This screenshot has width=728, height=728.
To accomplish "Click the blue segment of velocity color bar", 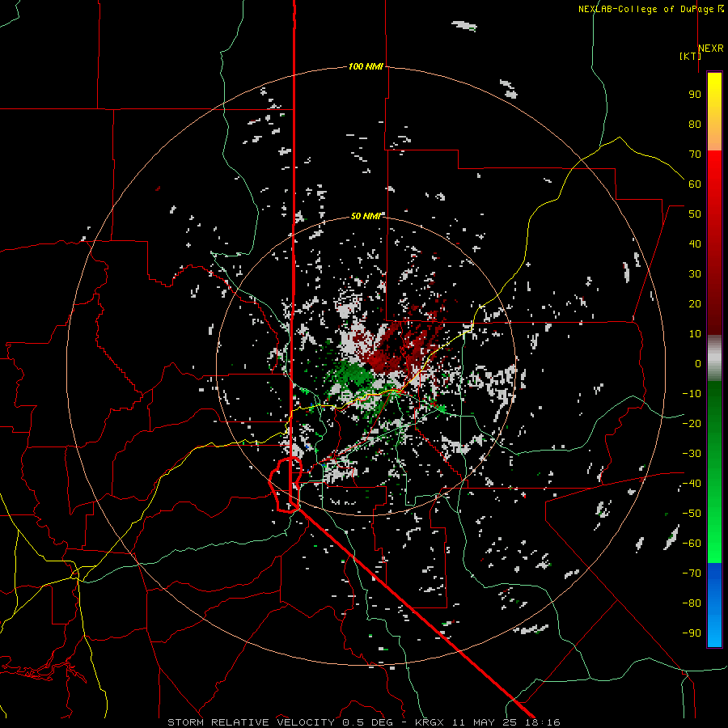I will click(x=714, y=605).
